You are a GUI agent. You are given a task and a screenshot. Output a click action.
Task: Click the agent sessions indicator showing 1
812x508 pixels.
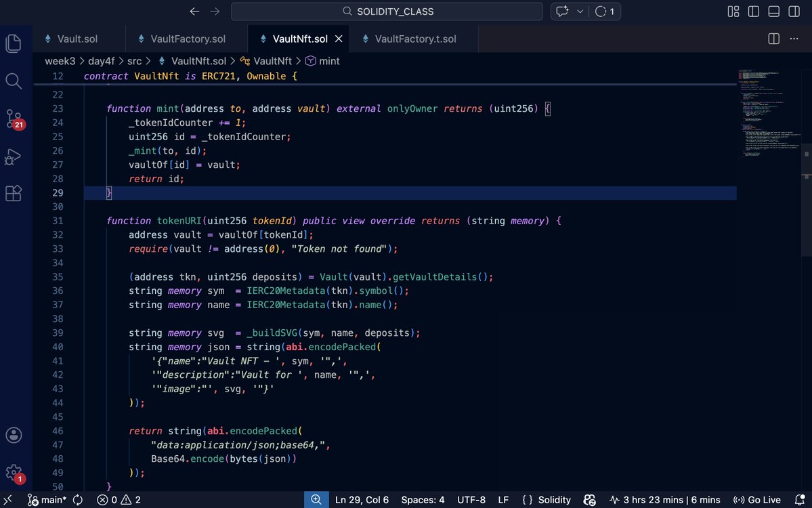pos(605,12)
